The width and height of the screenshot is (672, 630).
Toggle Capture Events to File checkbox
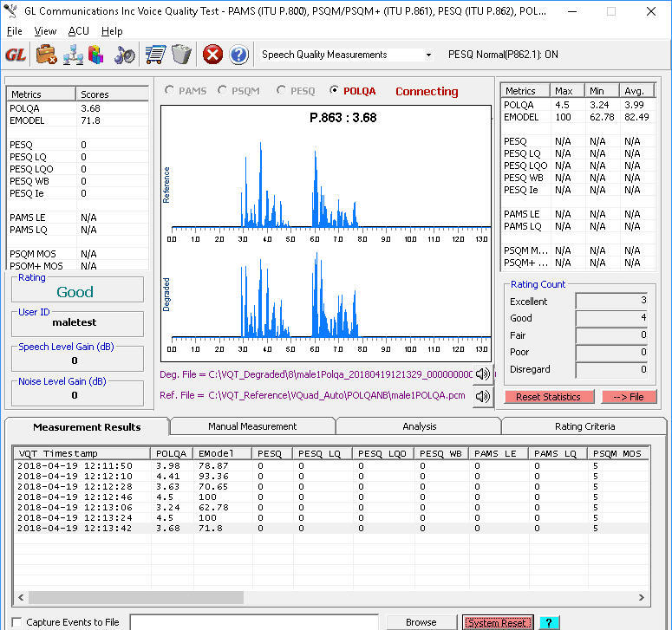tap(16, 622)
